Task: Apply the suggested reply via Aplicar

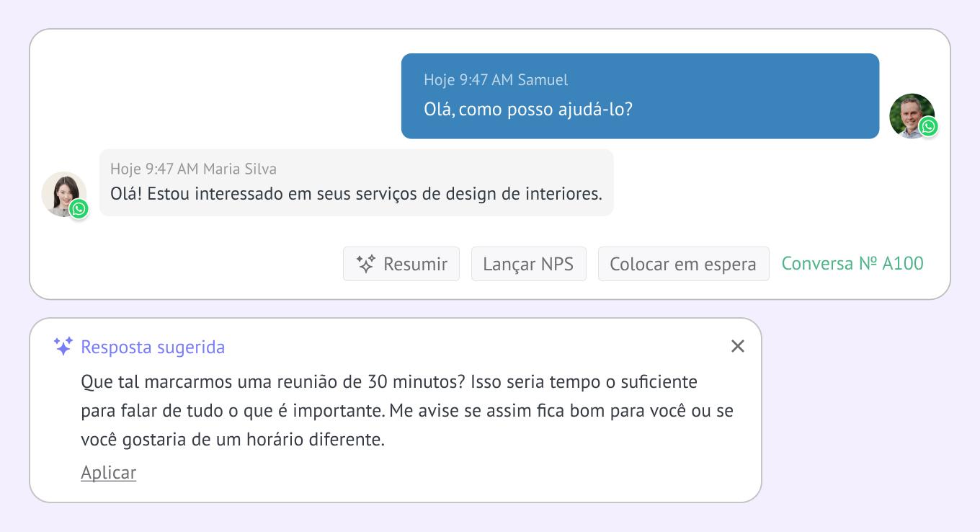Action: (x=108, y=472)
